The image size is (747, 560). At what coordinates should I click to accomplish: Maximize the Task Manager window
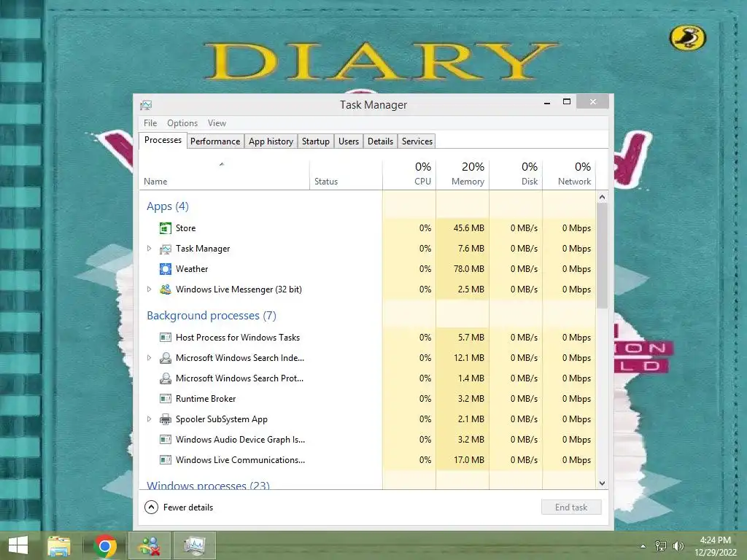(566, 101)
